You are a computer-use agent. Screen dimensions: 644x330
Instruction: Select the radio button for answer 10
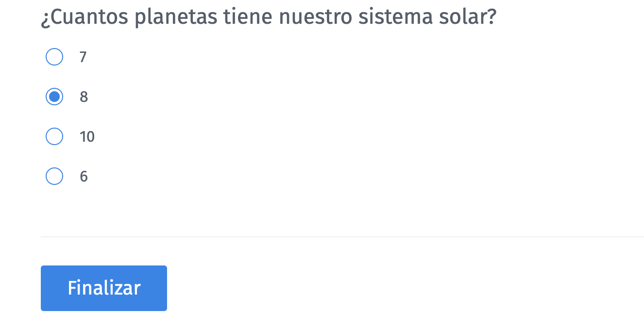(54, 136)
